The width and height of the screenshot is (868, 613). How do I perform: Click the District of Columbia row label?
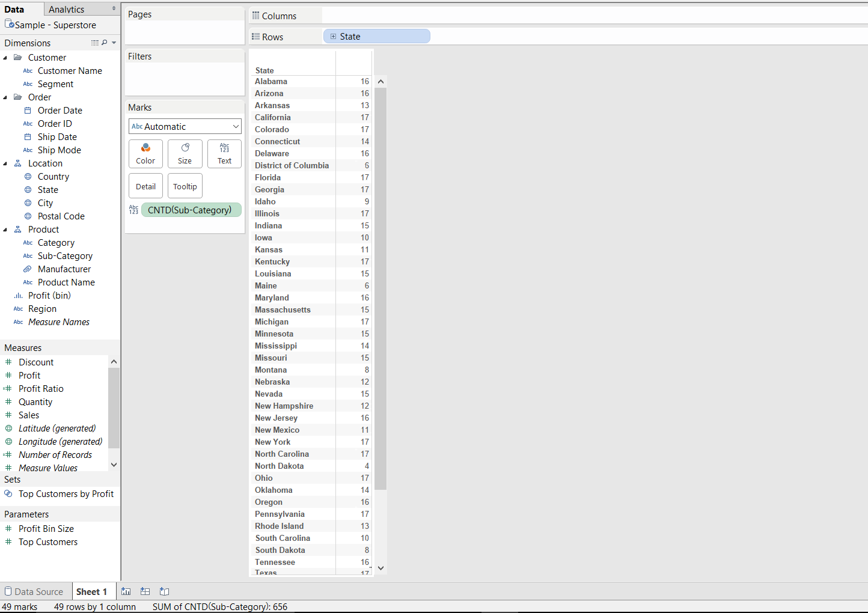tap(292, 165)
